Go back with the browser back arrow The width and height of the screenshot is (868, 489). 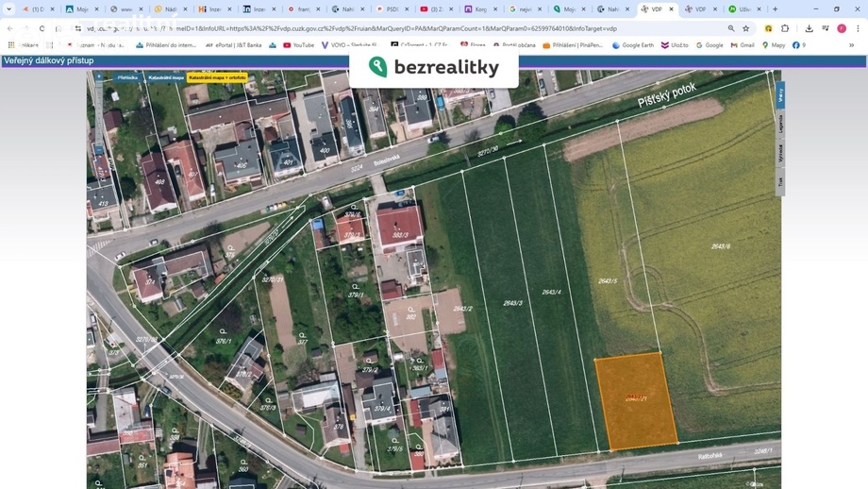[x=10, y=28]
